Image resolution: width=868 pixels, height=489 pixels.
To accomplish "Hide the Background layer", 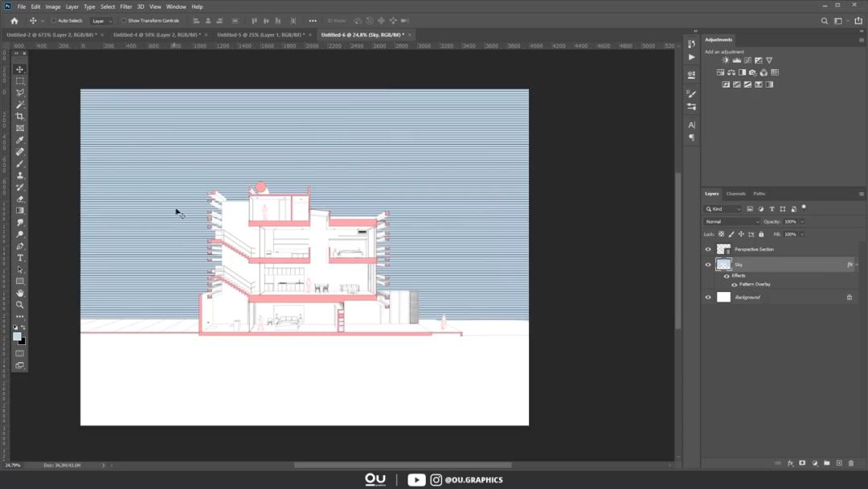I will pos(708,298).
